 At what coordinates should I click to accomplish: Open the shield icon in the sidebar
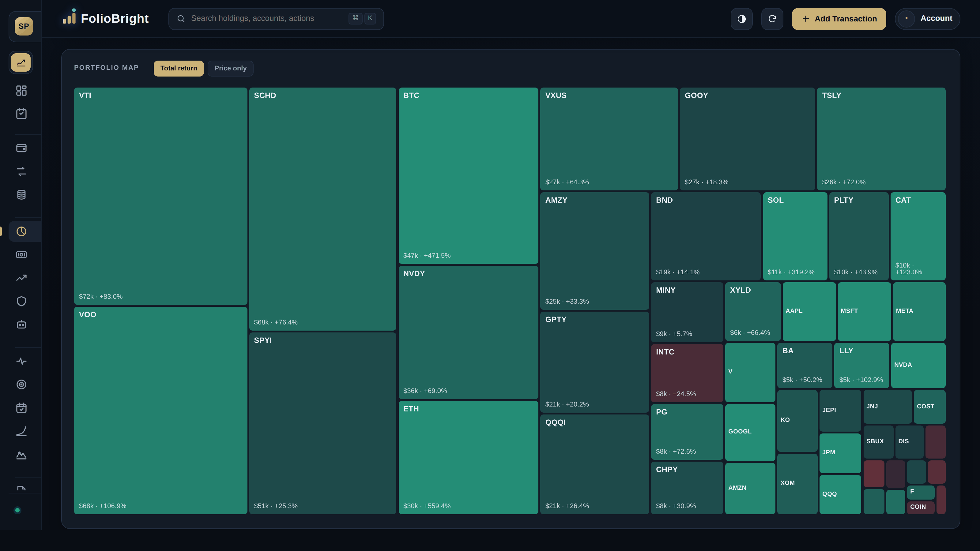21,301
